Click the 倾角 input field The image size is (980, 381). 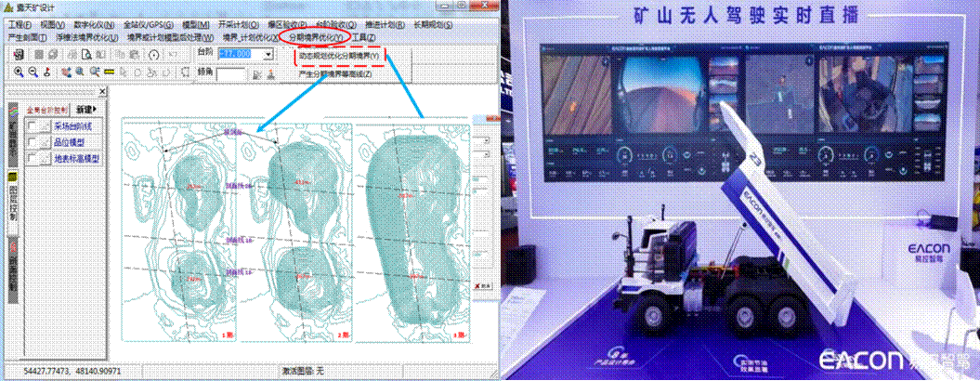tap(230, 72)
